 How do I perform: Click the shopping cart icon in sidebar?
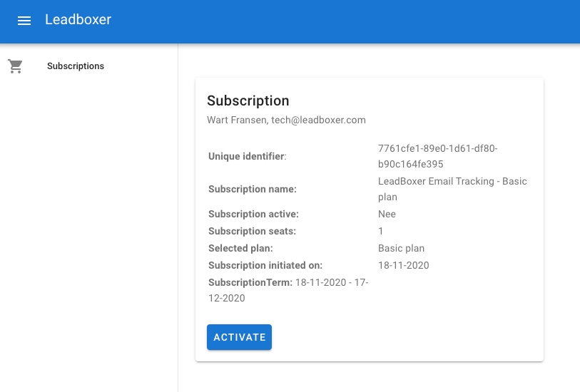[15, 66]
